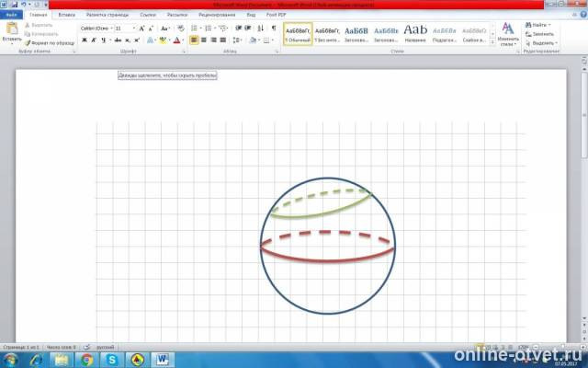Select the Обычный style thumbnail
The height and width of the screenshot is (368, 588).
298,34
